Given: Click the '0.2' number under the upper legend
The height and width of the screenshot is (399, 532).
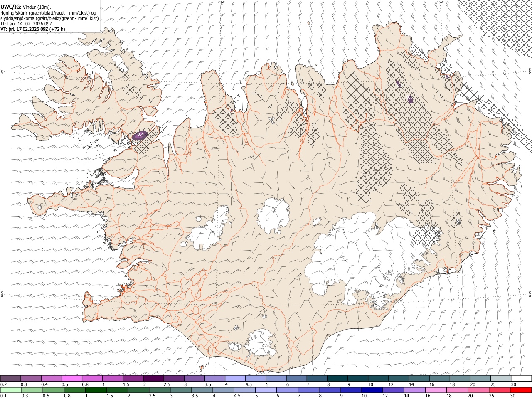Looking at the screenshot, I should tap(4, 384).
